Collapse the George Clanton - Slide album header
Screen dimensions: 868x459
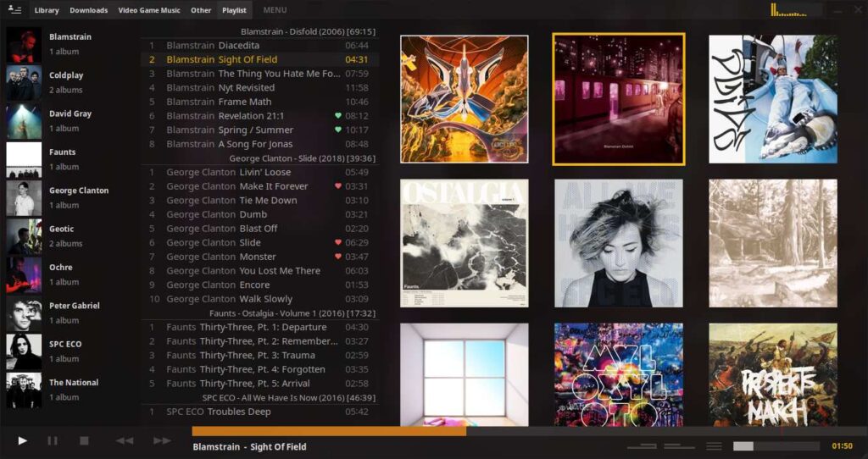pyautogui.click(x=302, y=158)
